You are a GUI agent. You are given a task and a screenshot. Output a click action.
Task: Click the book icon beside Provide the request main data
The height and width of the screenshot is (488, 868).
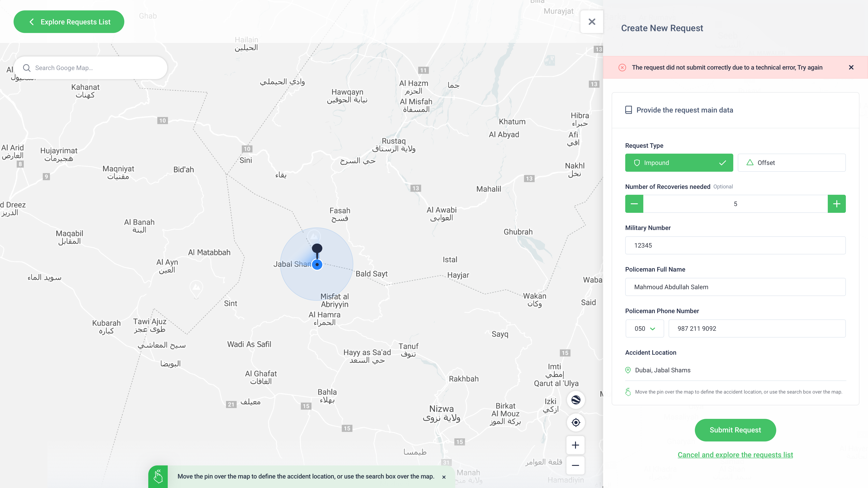click(628, 110)
